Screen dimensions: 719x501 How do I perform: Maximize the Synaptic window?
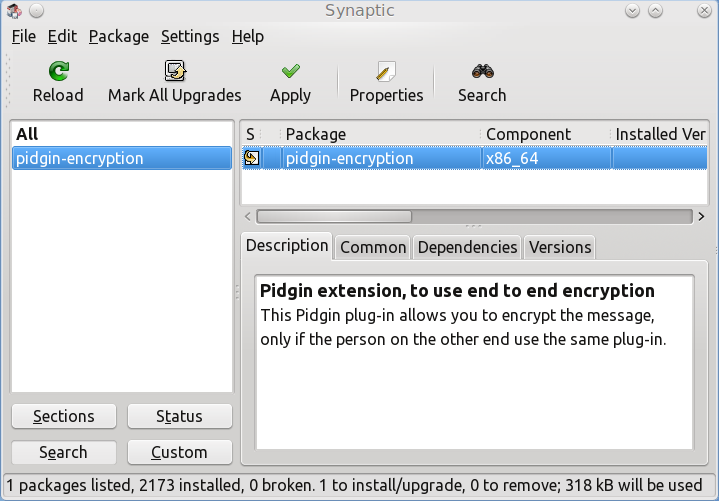(656, 11)
